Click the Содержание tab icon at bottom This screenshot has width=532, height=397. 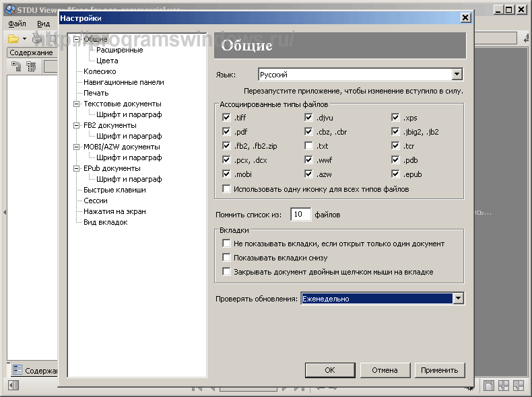(18, 370)
